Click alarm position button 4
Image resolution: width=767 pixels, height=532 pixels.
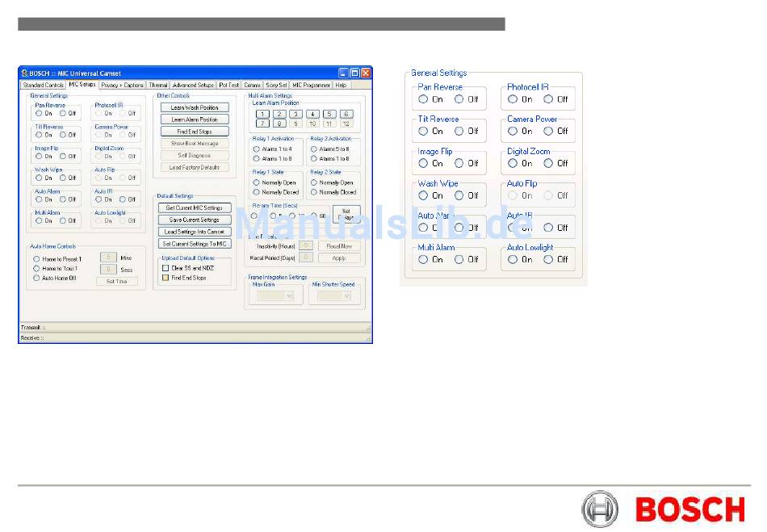[x=312, y=115]
